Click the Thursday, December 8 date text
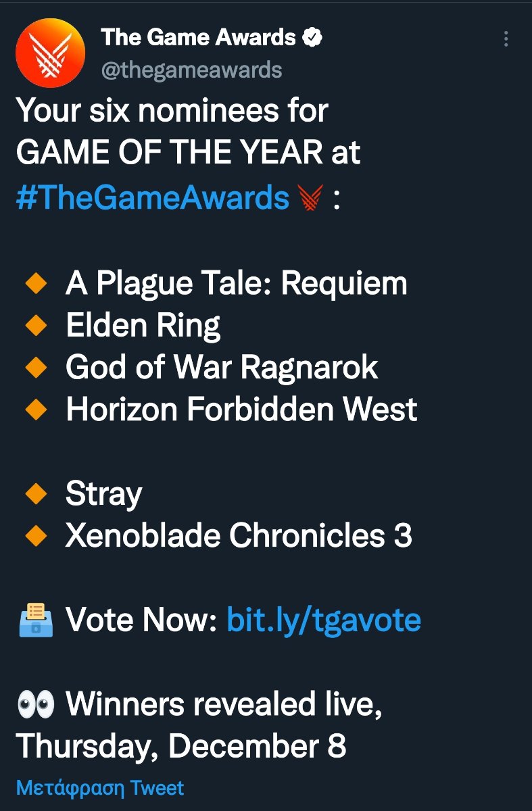 click(180, 746)
